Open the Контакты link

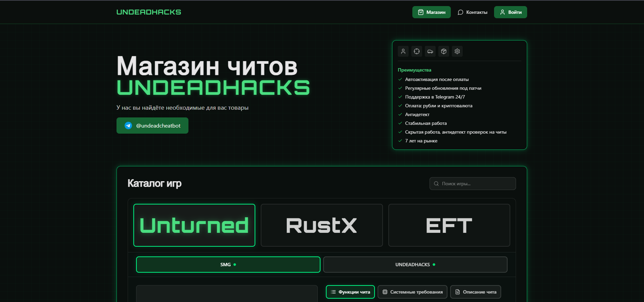coord(472,12)
